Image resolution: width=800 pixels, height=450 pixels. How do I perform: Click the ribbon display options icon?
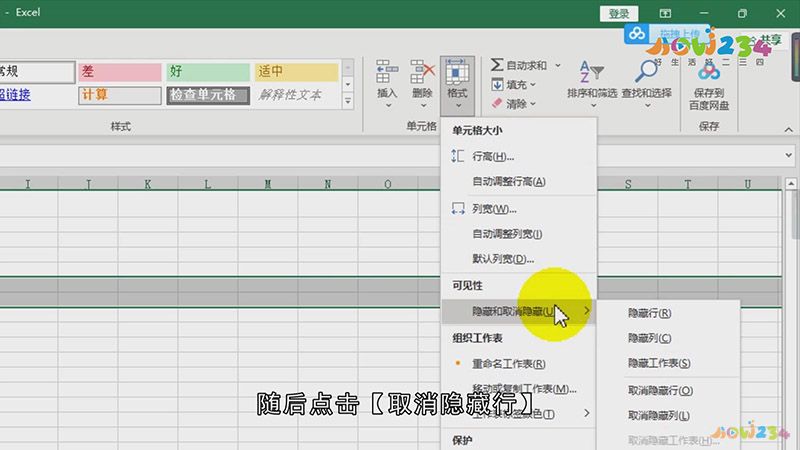(665, 13)
